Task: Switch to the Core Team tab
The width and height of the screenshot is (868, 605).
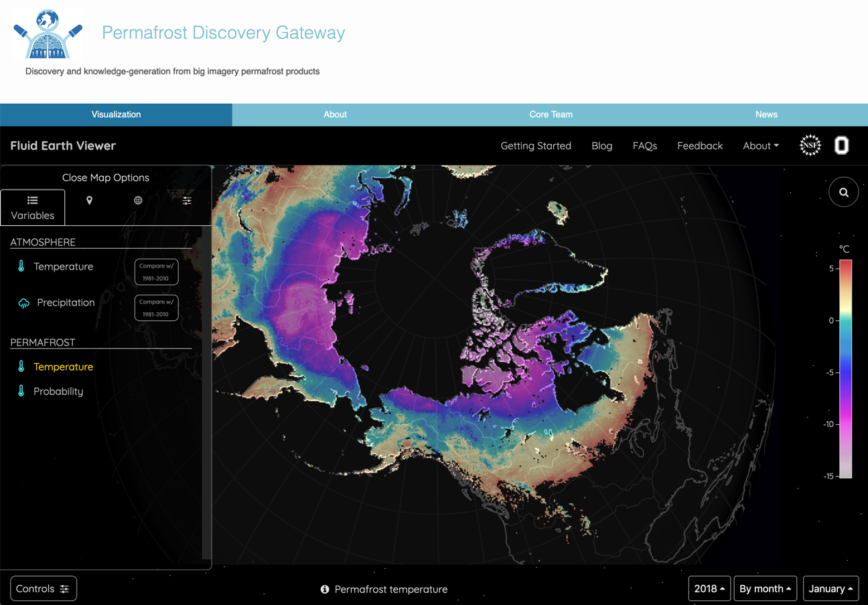Action: click(551, 115)
